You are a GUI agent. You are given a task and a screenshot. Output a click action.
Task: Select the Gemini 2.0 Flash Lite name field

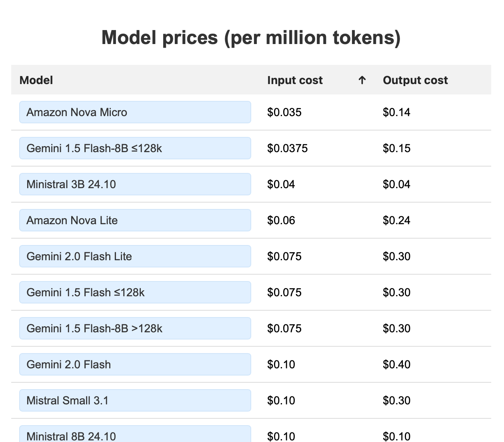tap(135, 256)
